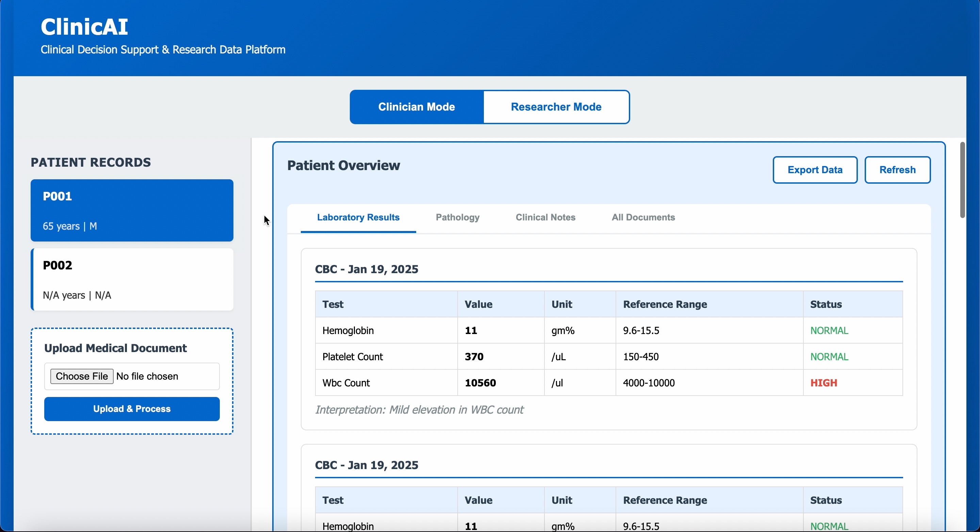Image resolution: width=980 pixels, height=532 pixels.
Task: Show the All Documents tab
Action: coord(643,217)
